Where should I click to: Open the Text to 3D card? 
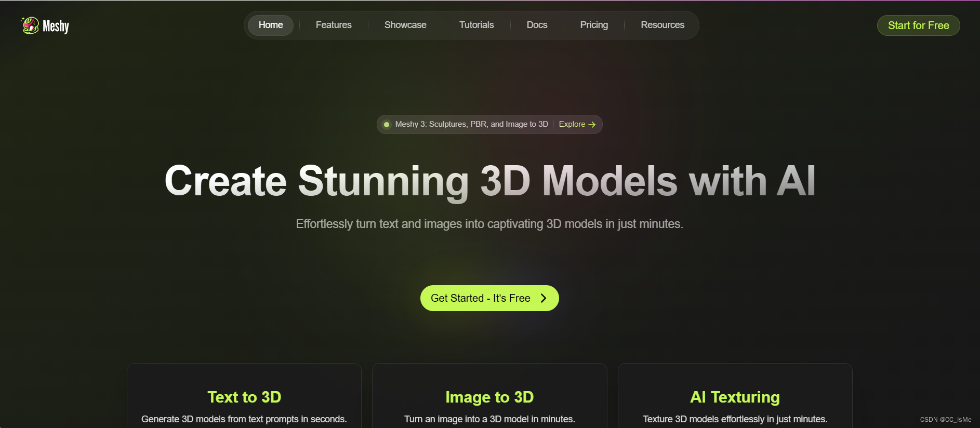(244, 396)
